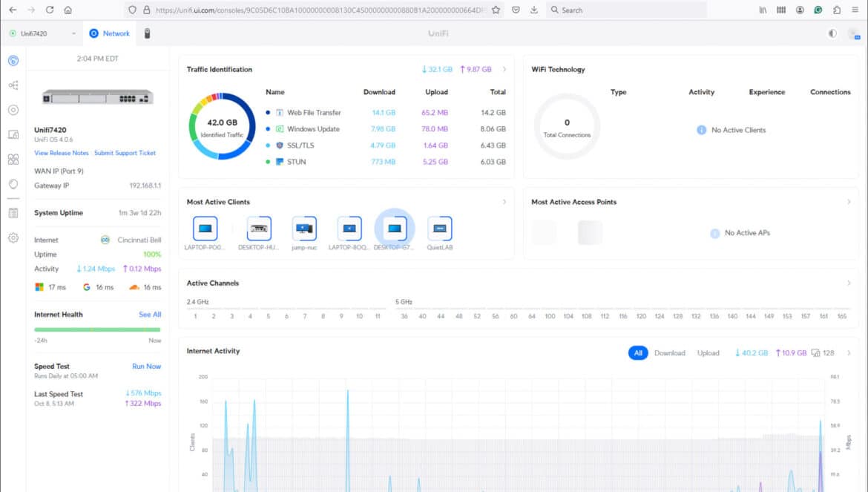Click the Internet Health green status bar
This screenshot has width=868, height=492.
[97, 329]
